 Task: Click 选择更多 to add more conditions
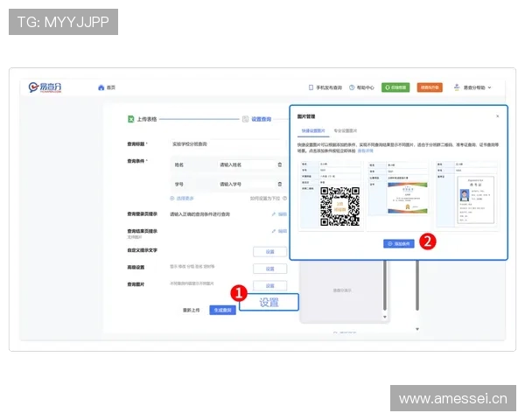tap(182, 199)
